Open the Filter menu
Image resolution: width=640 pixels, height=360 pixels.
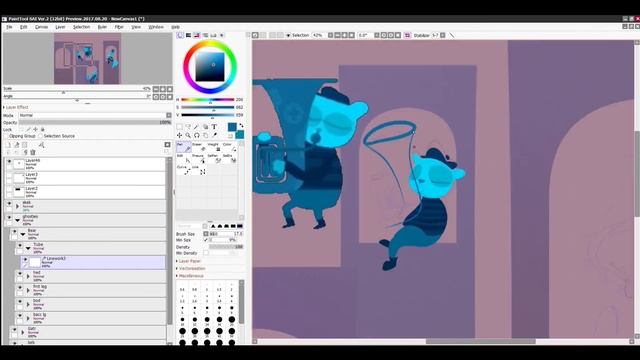(119, 27)
